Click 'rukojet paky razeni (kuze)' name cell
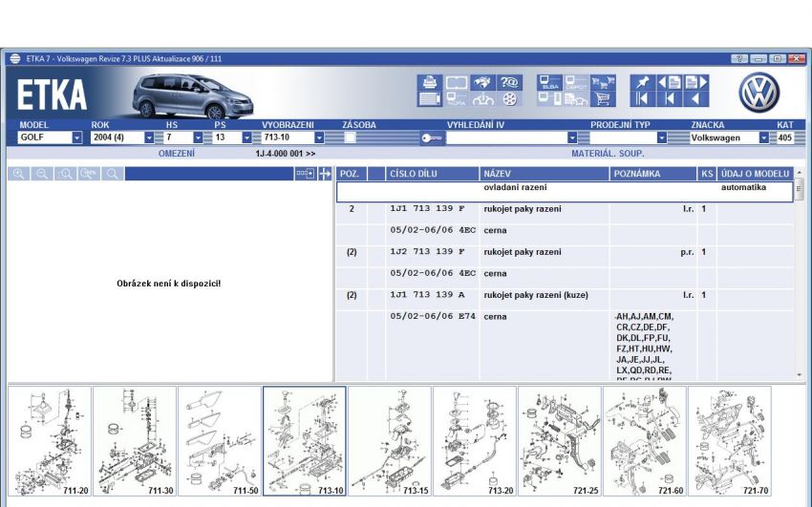The width and height of the screenshot is (812, 507). [536, 295]
